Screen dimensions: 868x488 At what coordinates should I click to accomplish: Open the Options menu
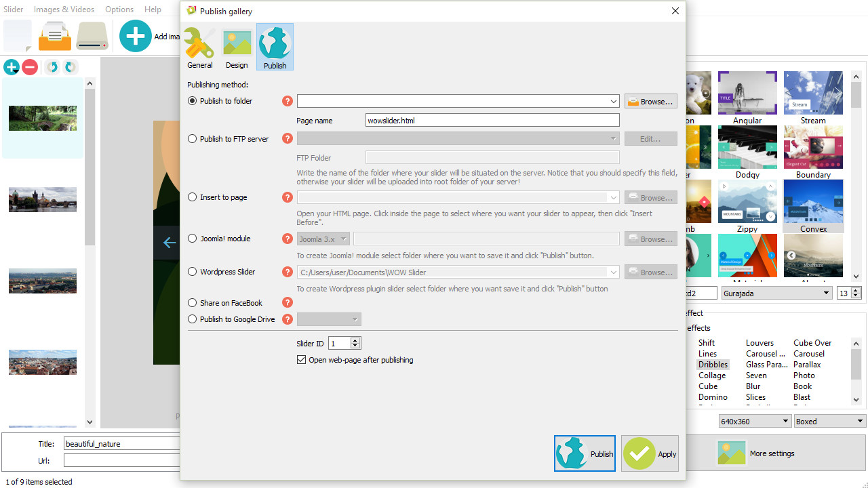tap(119, 9)
